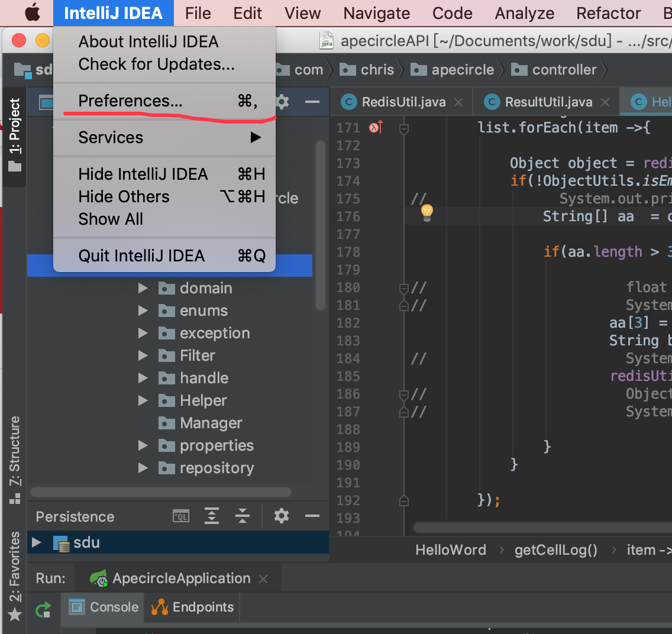Click the intention lightbulb at line 176
The width and height of the screenshot is (672, 634).
pos(427,212)
